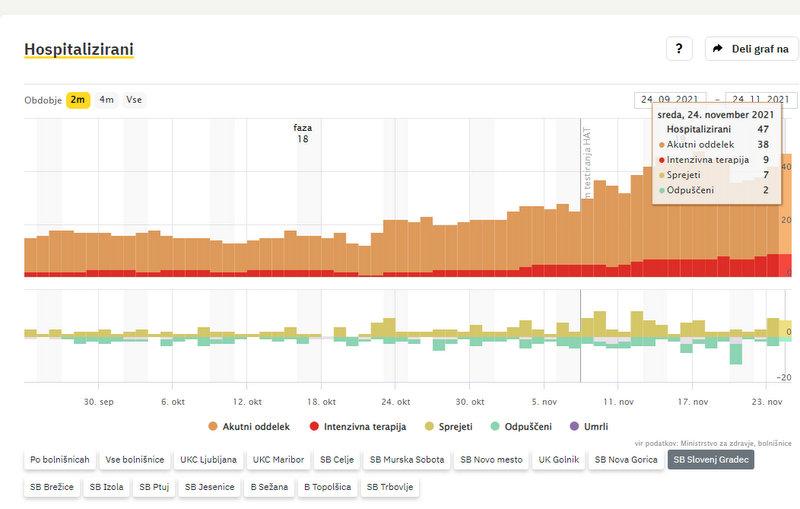
Task: Open the end date field 24.11.2021
Action: [x=761, y=100]
